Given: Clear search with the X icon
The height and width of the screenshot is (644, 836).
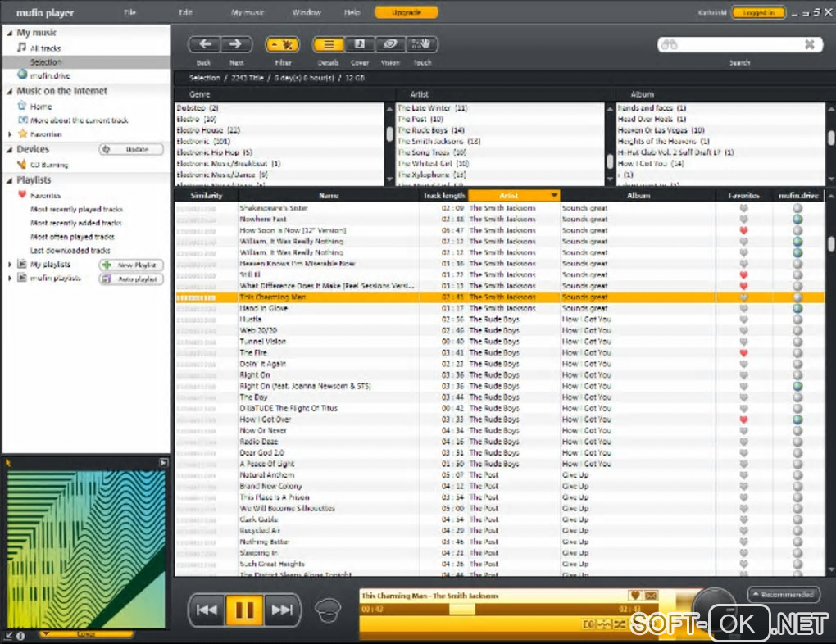Looking at the screenshot, I should (809, 44).
